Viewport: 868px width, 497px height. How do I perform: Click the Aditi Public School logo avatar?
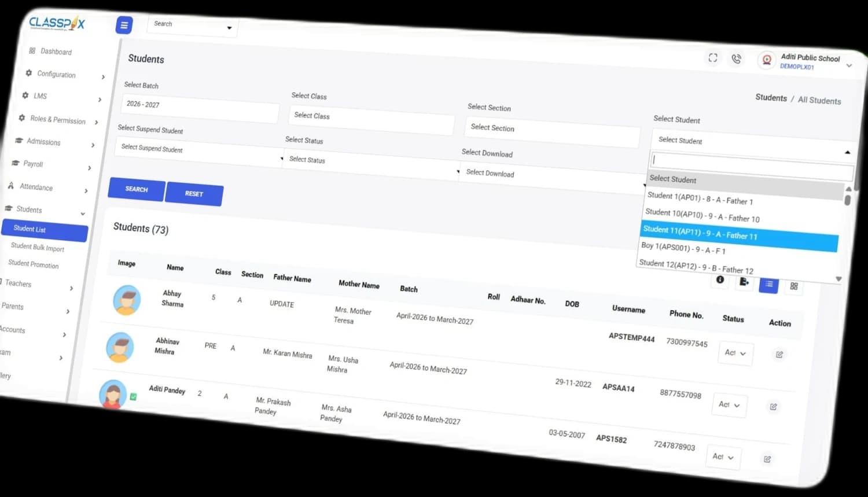[x=767, y=60]
